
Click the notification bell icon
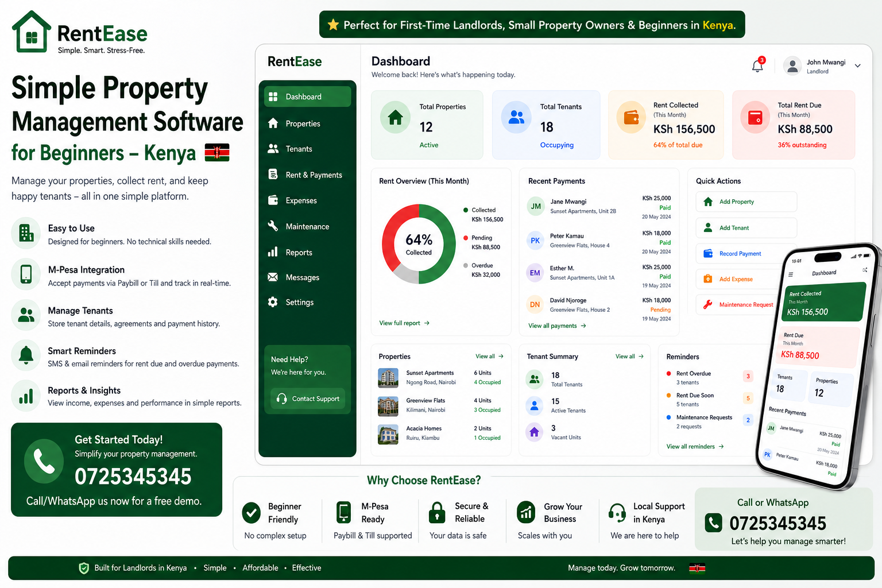tap(758, 65)
